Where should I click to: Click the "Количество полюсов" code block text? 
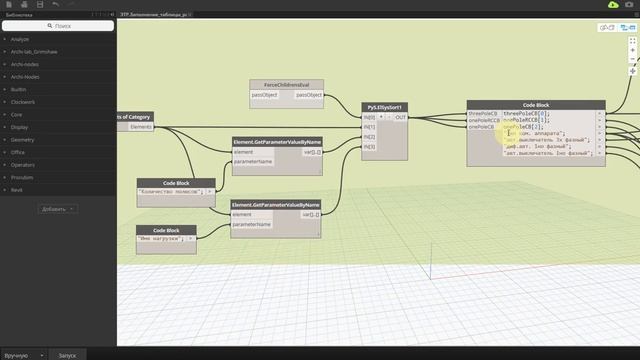pyautogui.click(x=171, y=191)
